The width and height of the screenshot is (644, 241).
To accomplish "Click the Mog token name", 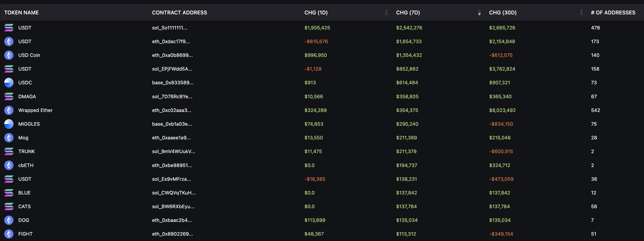I will (x=23, y=138).
